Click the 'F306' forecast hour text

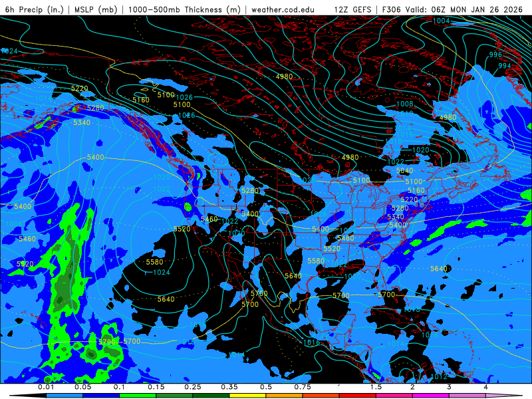click(392, 9)
